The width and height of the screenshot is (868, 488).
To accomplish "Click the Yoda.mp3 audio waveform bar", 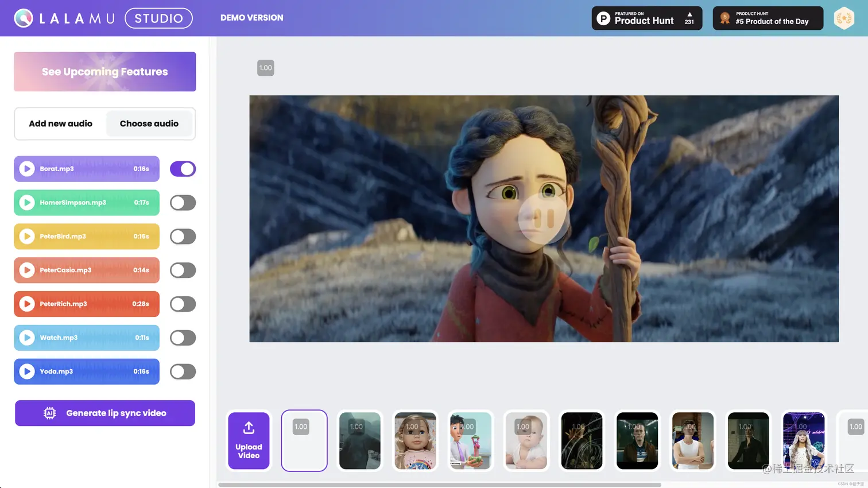I will pos(87,371).
